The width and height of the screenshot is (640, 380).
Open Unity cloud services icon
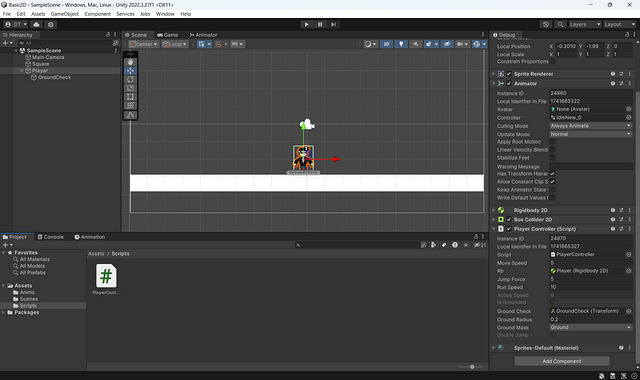(36, 24)
